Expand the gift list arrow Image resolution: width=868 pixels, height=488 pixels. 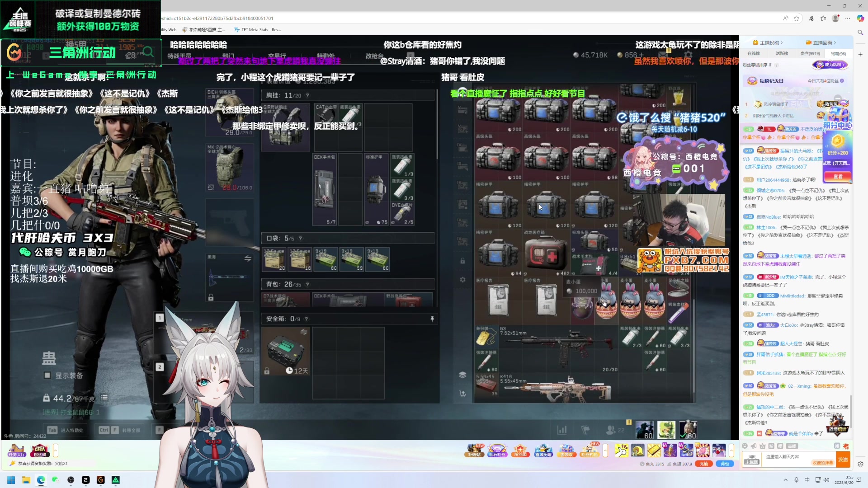(x=731, y=450)
